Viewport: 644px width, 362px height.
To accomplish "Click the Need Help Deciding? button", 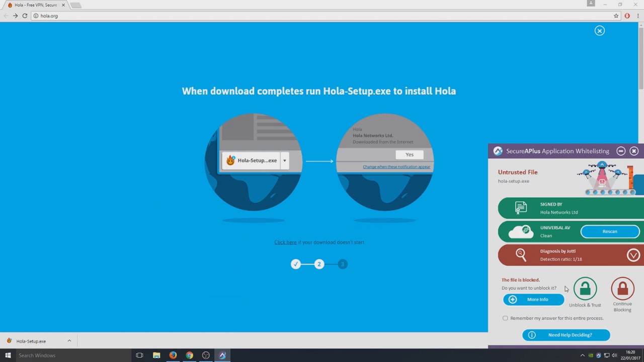I will pos(566,335).
